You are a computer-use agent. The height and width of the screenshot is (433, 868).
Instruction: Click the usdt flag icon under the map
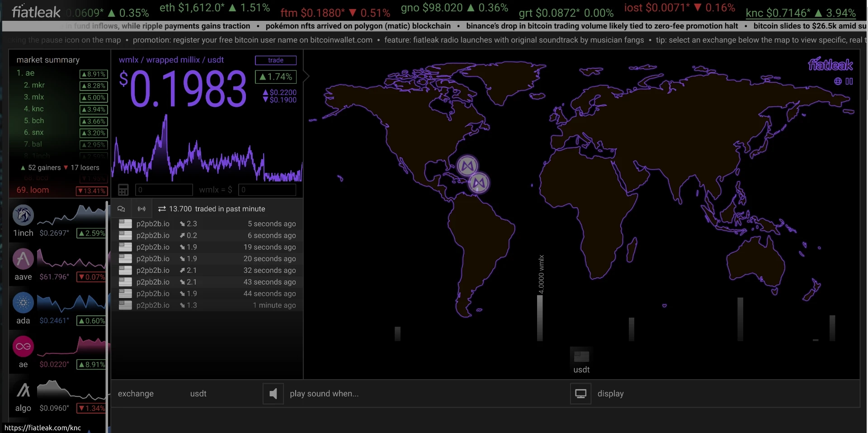click(x=581, y=357)
